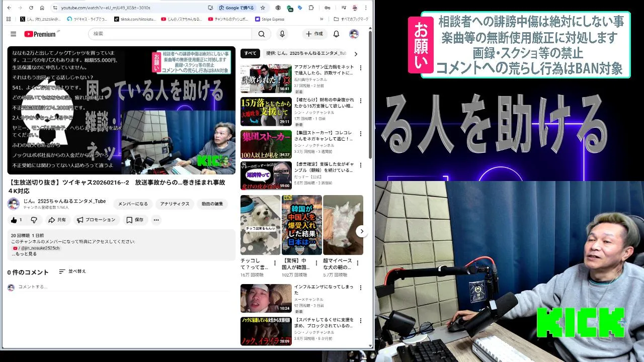The height and width of the screenshot is (362, 644).
Task: Click the main video player
Action: click(121, 110)
